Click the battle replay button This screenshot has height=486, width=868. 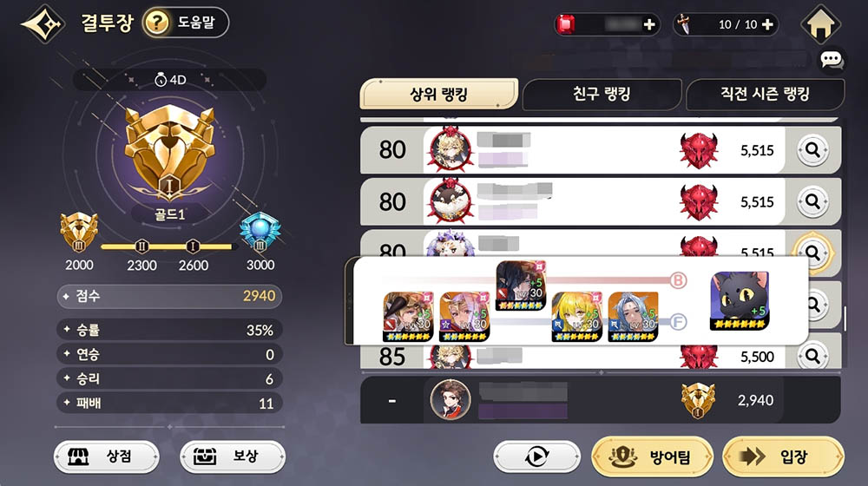(536, 456)
